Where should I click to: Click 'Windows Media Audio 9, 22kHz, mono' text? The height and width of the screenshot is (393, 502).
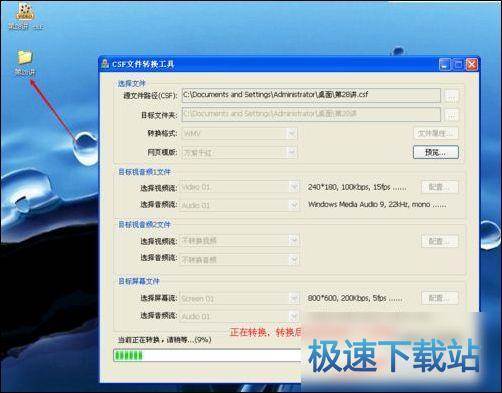(x=377, y=204)
